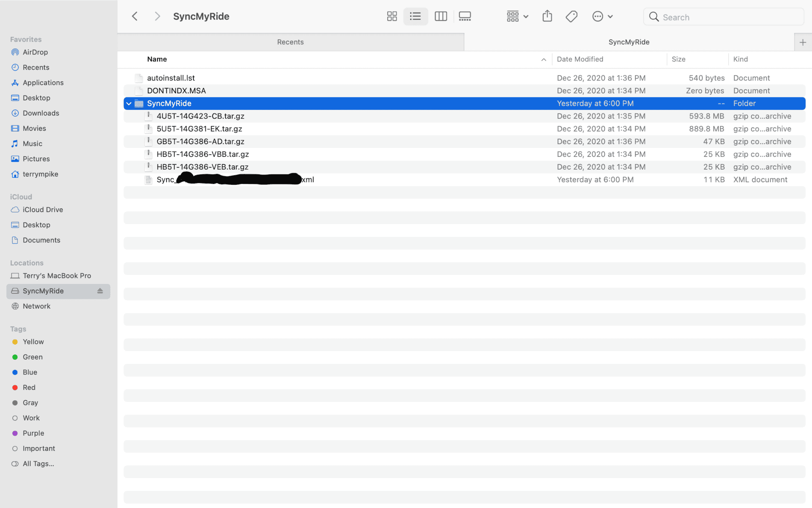
Task: Open Downloads in the sidebar
Action: point(41,113)
